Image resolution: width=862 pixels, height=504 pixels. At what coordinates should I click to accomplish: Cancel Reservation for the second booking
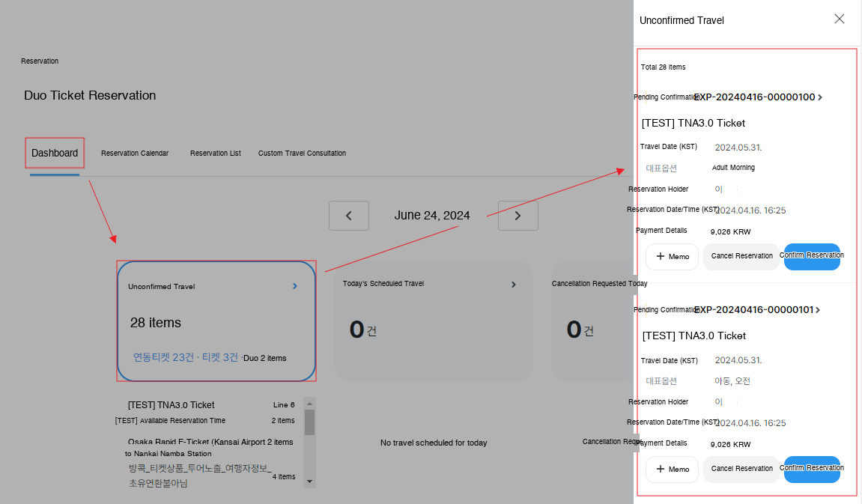[741, 469]
